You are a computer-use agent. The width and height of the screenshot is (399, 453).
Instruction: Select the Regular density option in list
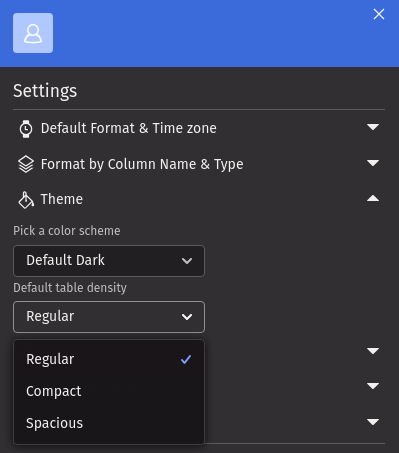click(109, 359)
